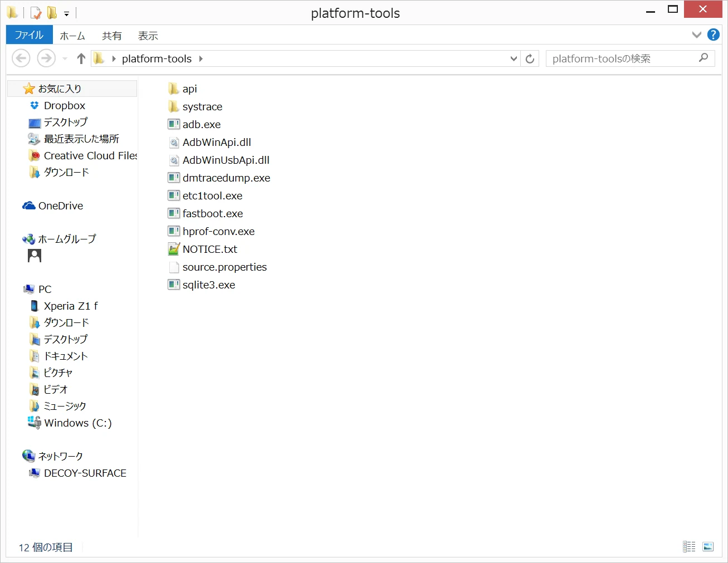Viewport: 728px width, 563px height.
Task: Click the sqlite3.exe file icon
Action: [x=174, y=285]
